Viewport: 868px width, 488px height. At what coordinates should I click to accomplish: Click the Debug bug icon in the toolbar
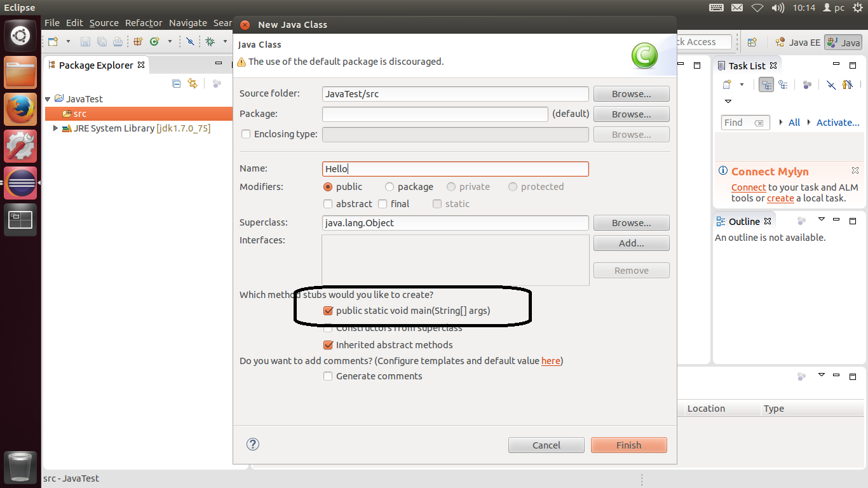[210, 42]
